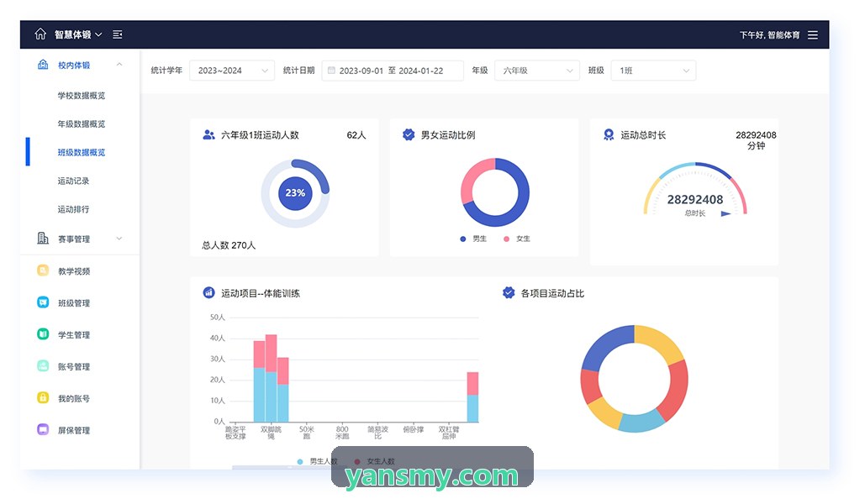865x504 pixels.
Task: Open 学校数据概览 menu item
Action: click(81, 96)
